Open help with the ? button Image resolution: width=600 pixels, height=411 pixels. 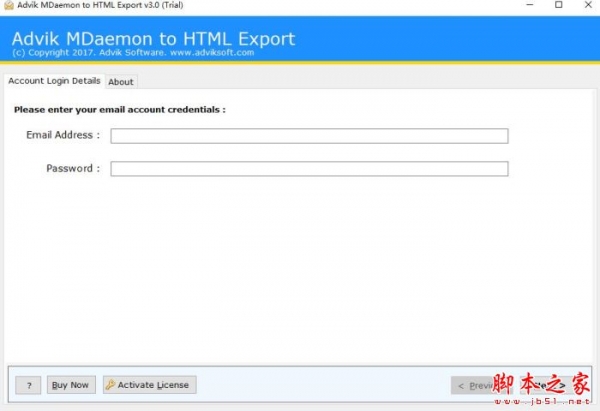click(28, 385)
